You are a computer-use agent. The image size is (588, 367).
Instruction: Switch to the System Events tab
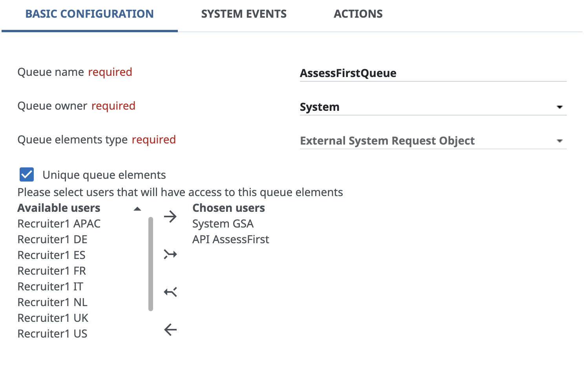(244, 14)
